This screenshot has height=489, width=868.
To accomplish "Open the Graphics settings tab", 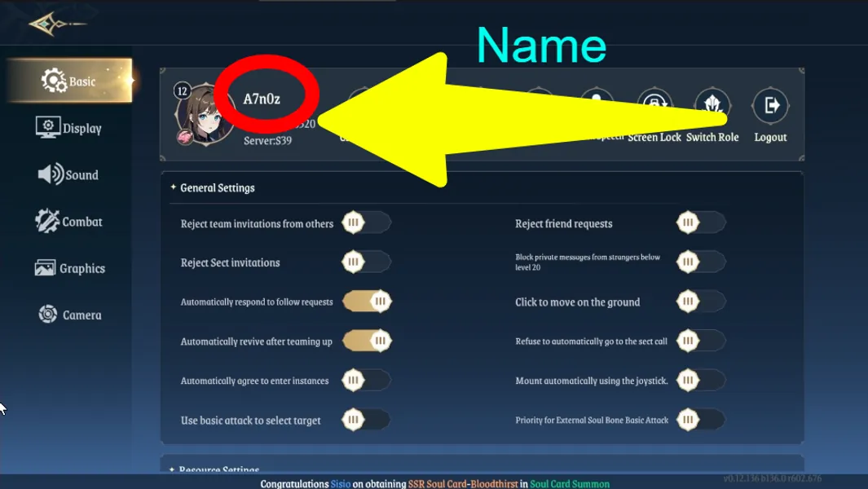I will coord(69,268).
